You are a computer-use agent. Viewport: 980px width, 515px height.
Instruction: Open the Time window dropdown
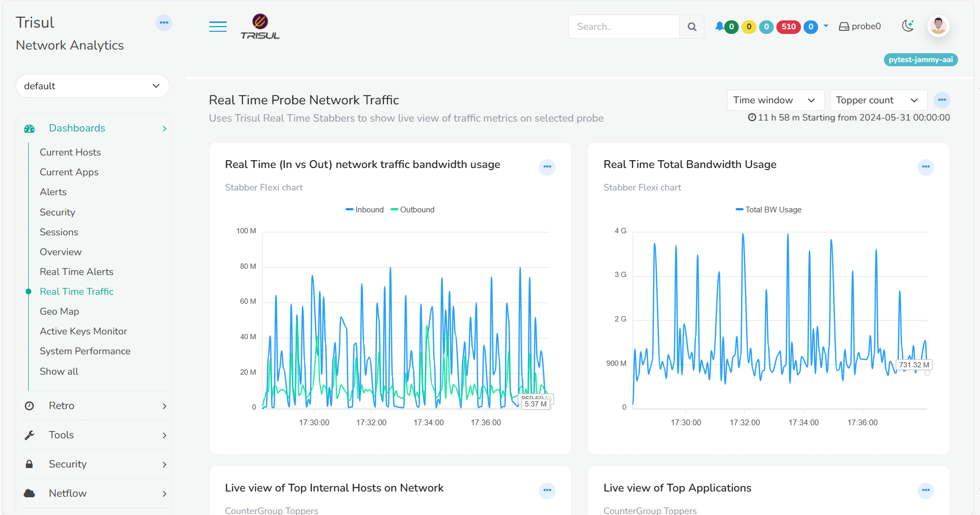(775, 100)
